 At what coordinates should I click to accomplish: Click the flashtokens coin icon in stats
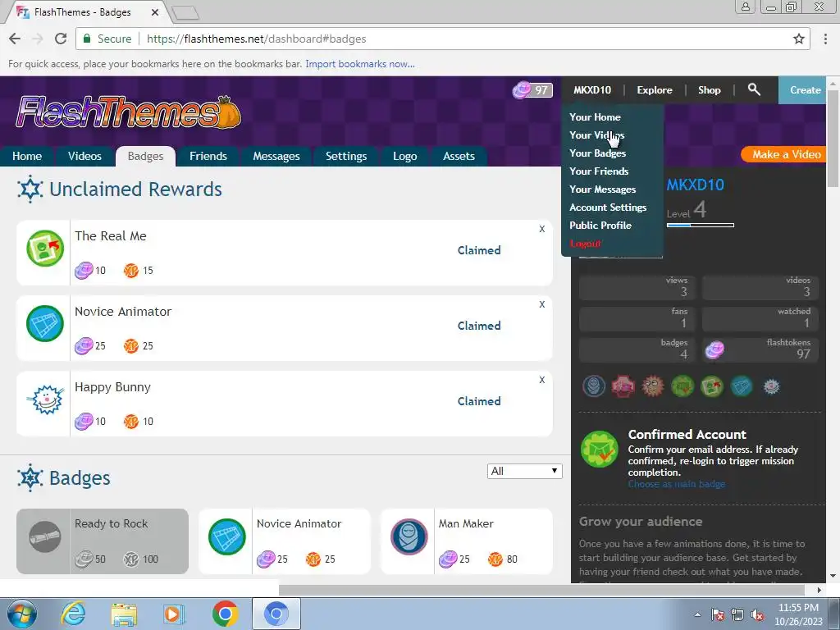click(714, 349)
